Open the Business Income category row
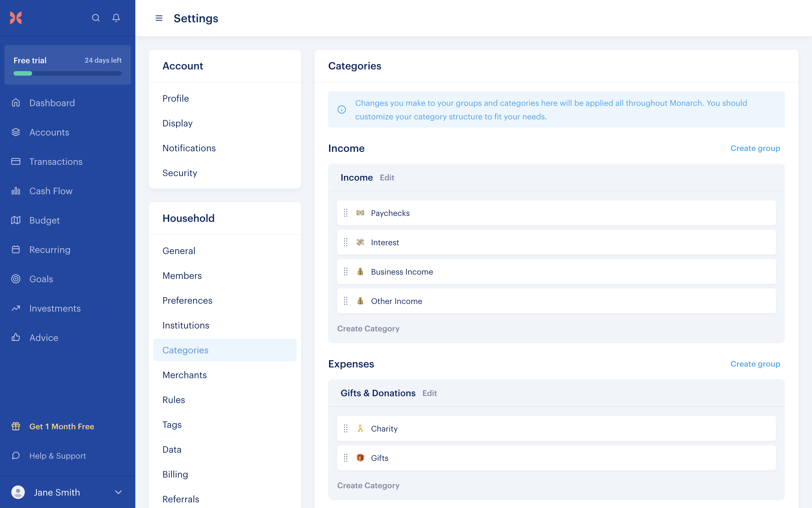 click(x=556, y=271)
